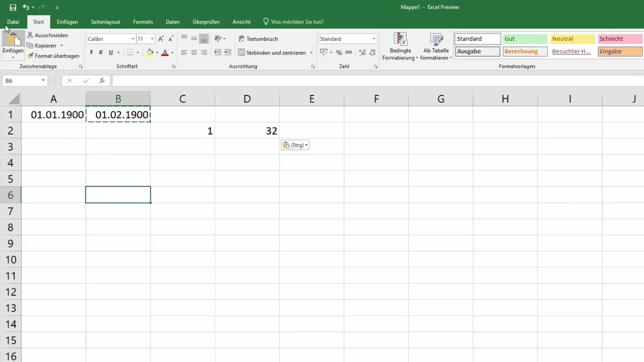Toggle bottom vertical alignment
Screen dimensions: 644x362
click(204, 39)
